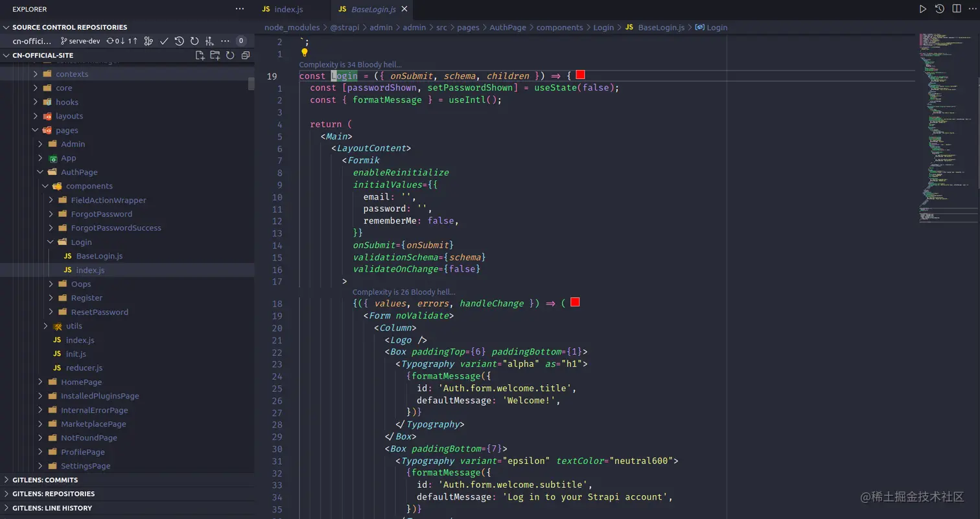This screenshot has width=980, height=519.
Task: Collapse all folders in explorer
Action: click(x=245, y=55)
